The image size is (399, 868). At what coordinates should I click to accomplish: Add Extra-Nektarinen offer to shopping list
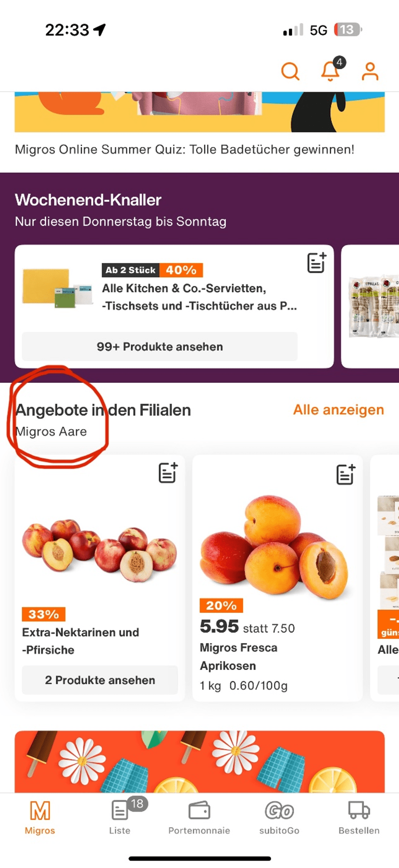pos(168,472)
